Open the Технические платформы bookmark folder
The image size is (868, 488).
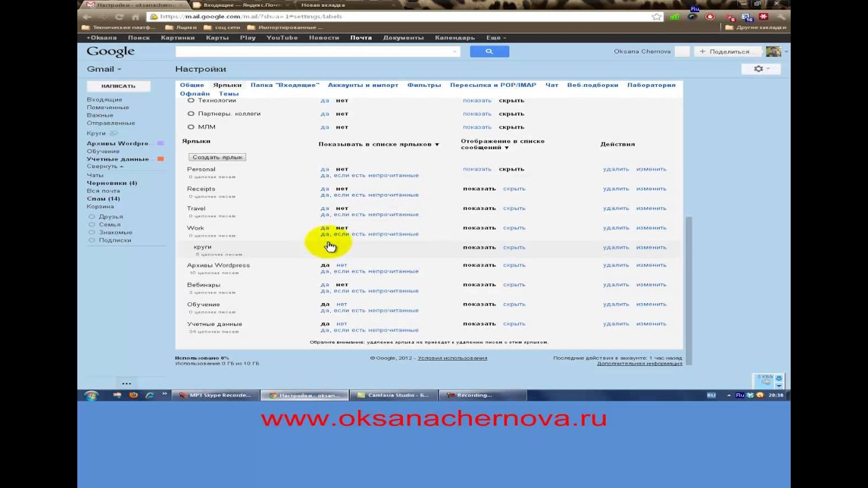[119, 28]
